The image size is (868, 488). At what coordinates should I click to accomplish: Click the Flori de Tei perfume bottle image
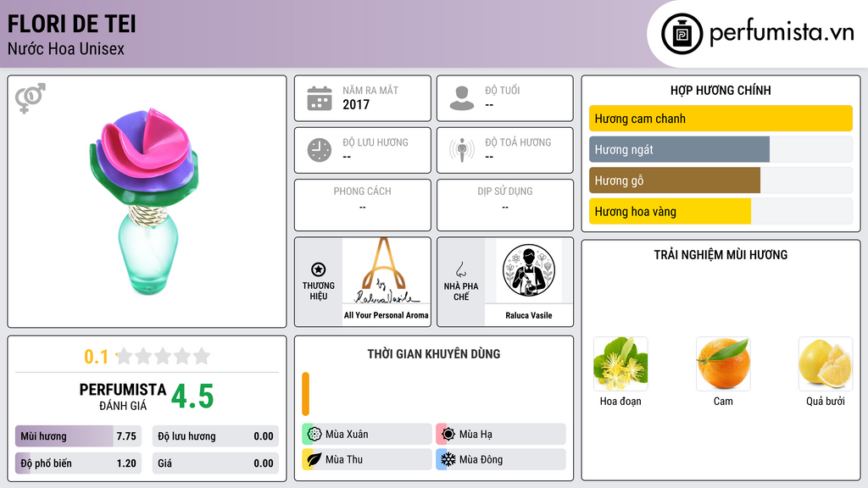tap(145, 202)
